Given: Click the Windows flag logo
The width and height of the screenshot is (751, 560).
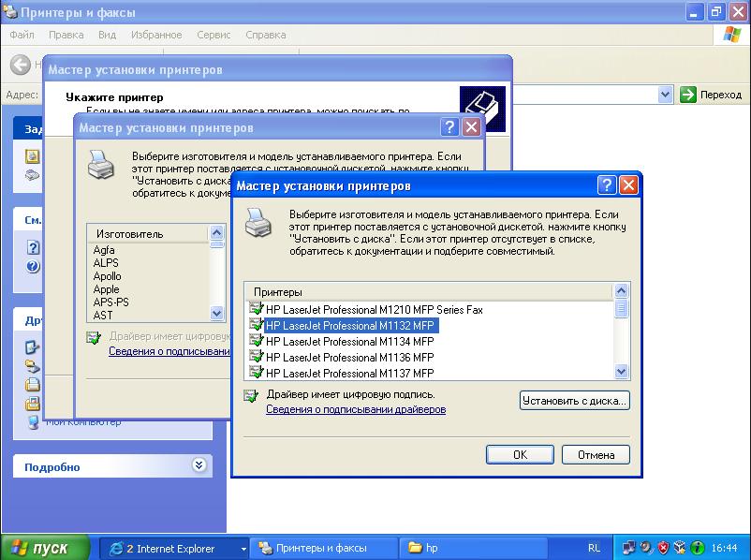Looking at the screenshot, I should 732,35.
